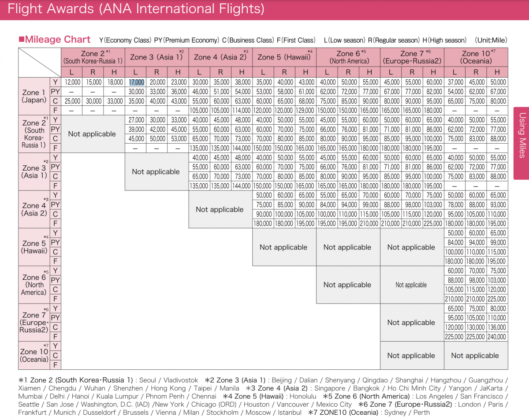Select the H season header under Zone 10 (Oceania)

point(497,72)
